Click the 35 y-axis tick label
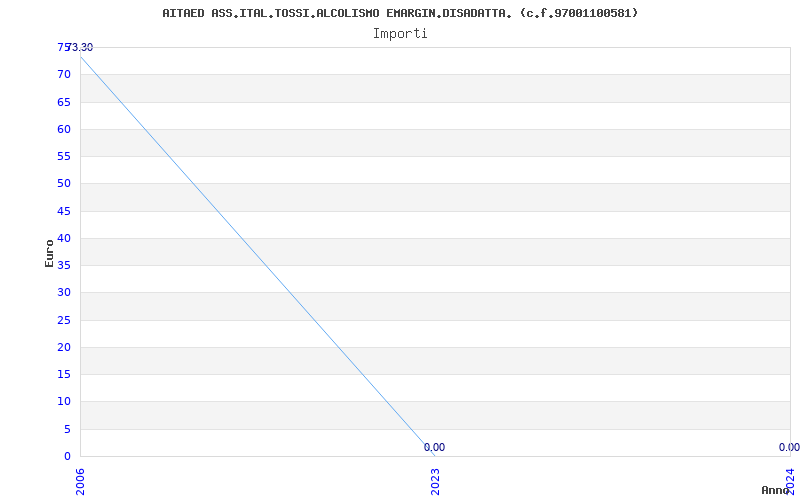Screen dimensions: 800x500 pos(64,265)
